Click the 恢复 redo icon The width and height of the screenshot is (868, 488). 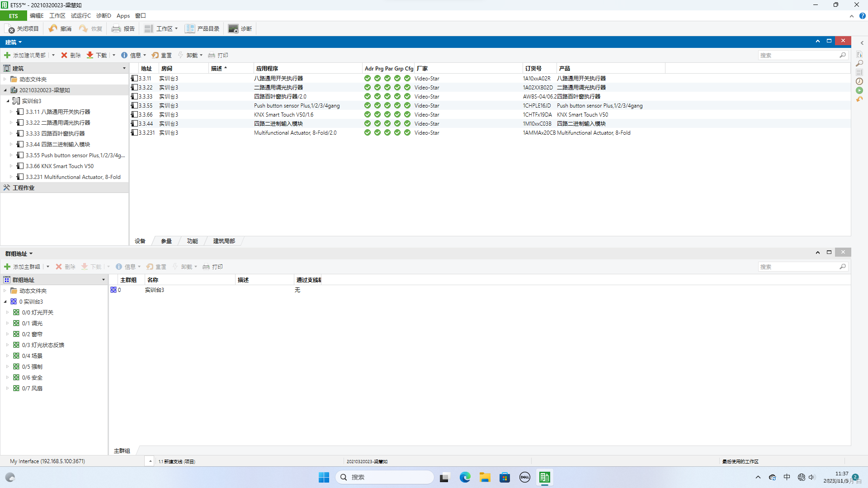click(84, 29)
